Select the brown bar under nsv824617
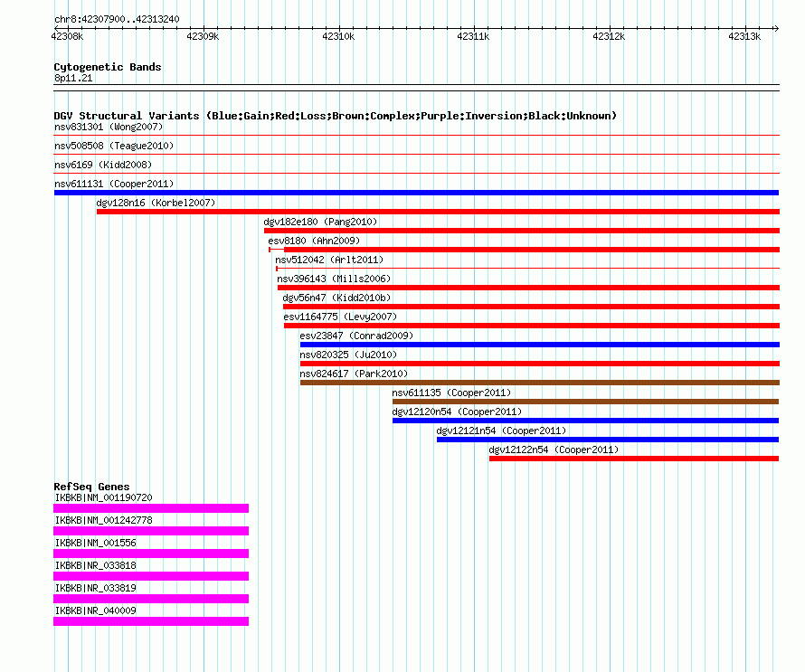This screenshot has width=805, height=672. click(x=540, y=383)
